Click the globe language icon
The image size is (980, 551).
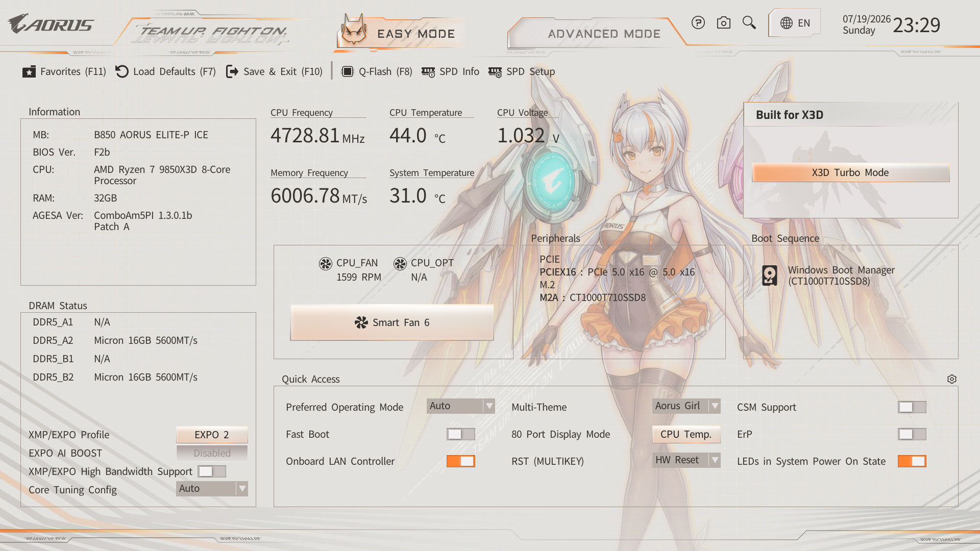click(787, 23)
